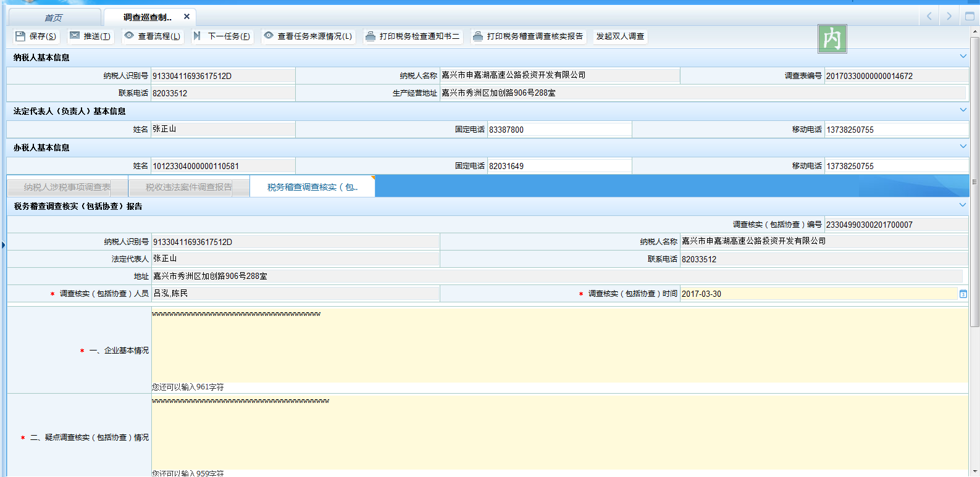Switch to the 首页 tab
980x477 pixels.
54,17
